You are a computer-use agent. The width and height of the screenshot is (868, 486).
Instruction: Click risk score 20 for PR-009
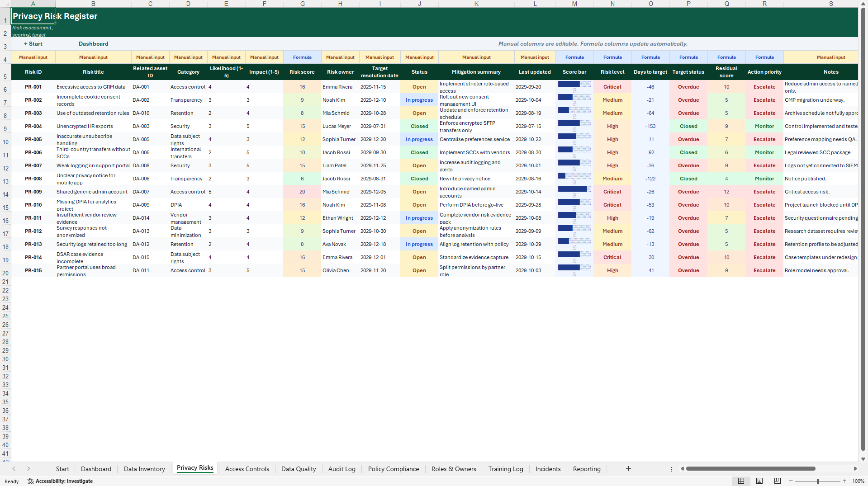(x=302, y=192)
